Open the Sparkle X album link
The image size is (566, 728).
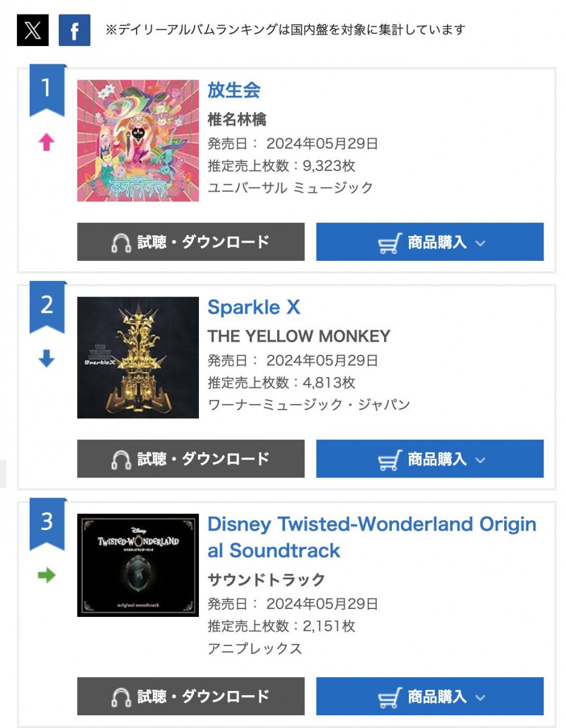click(x=254, y=307)
